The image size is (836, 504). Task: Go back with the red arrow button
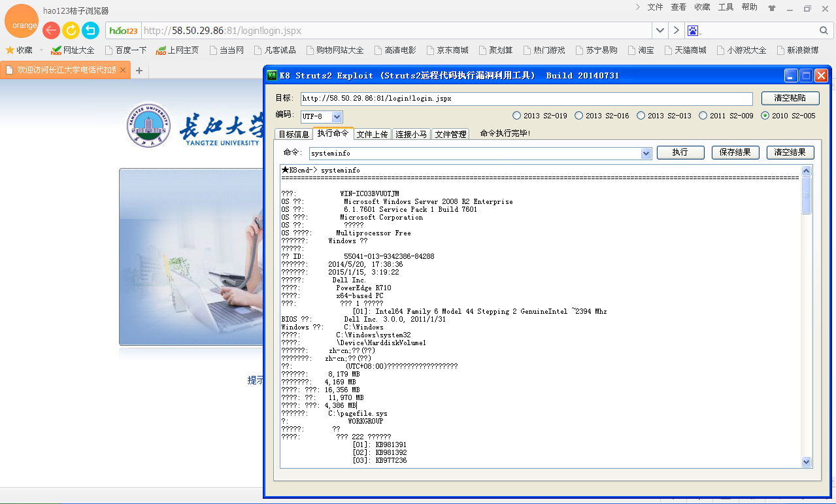click(51, 31)
